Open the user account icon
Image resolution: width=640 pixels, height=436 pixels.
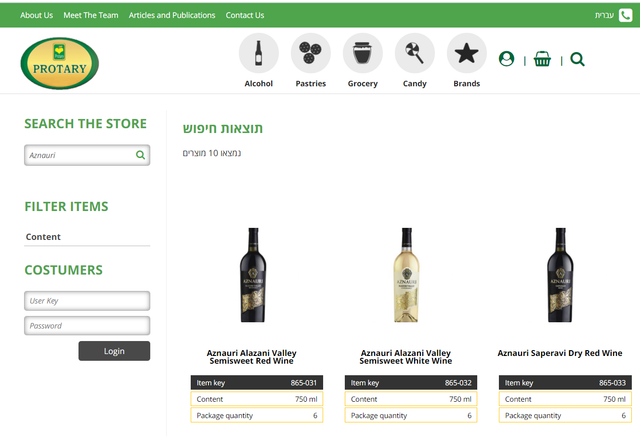pos(507,59)
